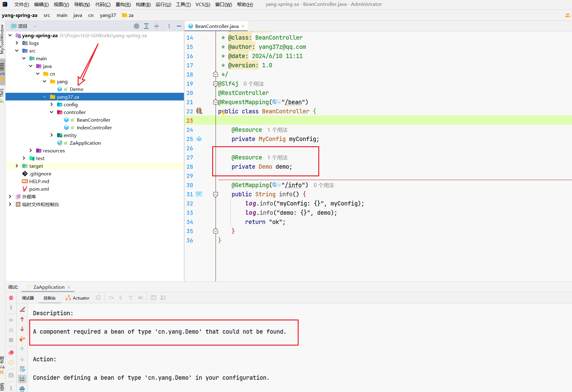Viewport: 572px width, 392px height.
Task: Switch to the Actuator tab
Action: [x=77, y=298]
